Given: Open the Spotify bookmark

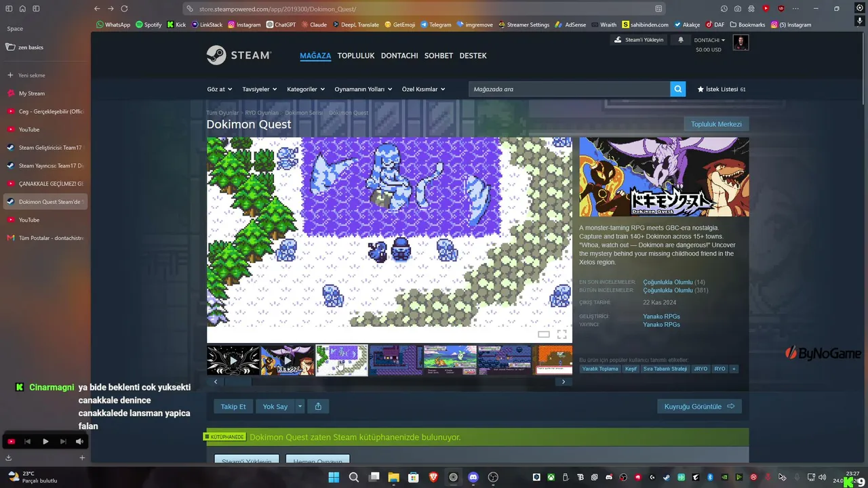Looking at the screenshot, I should click(x=149, y=24).
